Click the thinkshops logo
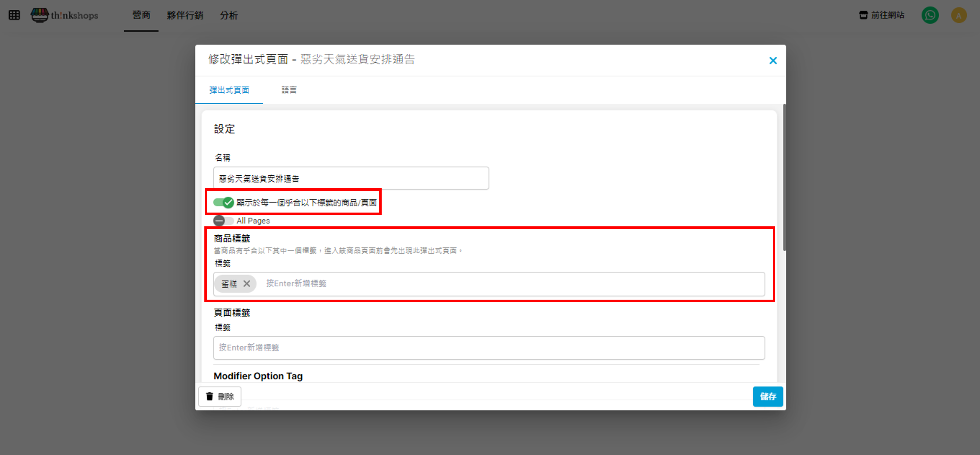Image resolution: width=980 pixels, height=455 pixels. 65,15
